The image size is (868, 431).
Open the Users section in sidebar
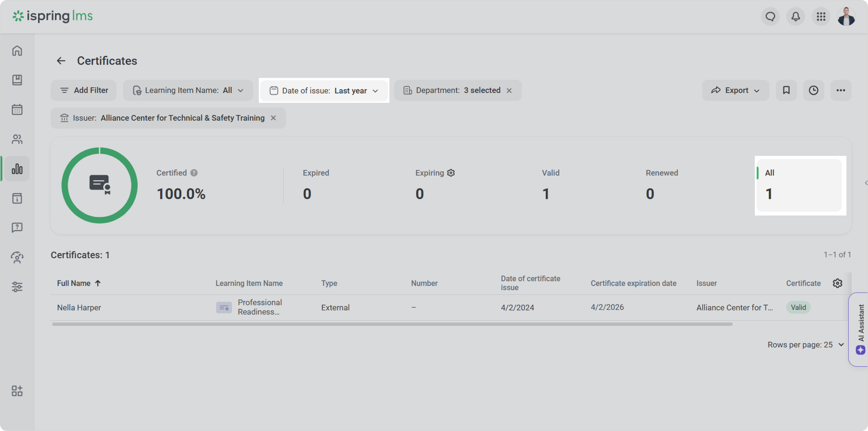tap(17, 139)
